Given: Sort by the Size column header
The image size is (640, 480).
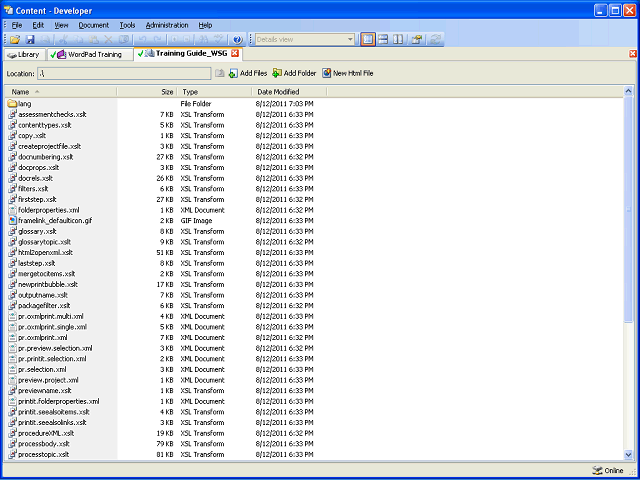Looking at the screenshot, I should click(147, 92).
